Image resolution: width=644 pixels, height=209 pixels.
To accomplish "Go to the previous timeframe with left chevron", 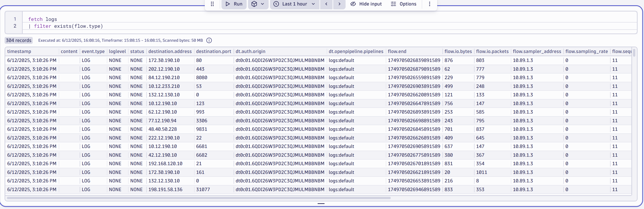I will click(326, 4).
